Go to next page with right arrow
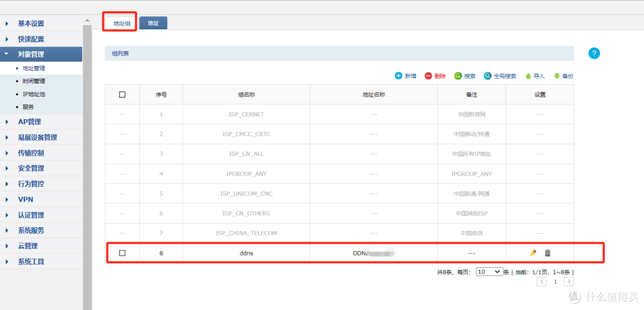 coord(568,281)
